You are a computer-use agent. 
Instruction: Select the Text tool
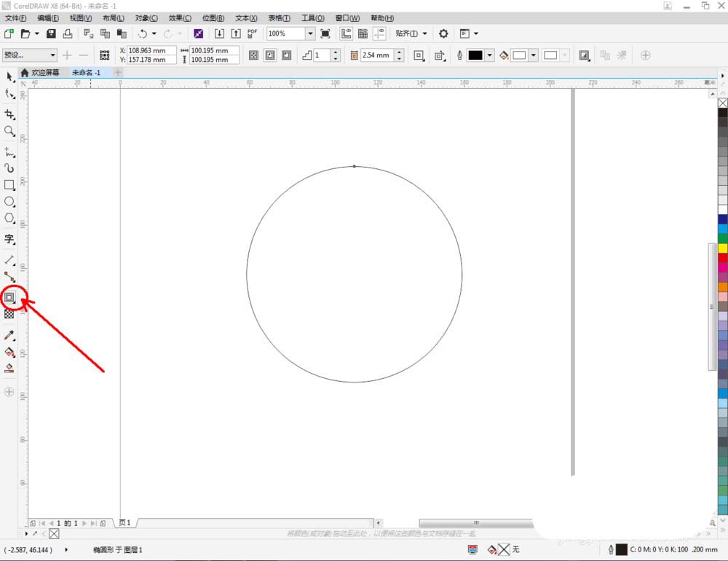[9, 240]
